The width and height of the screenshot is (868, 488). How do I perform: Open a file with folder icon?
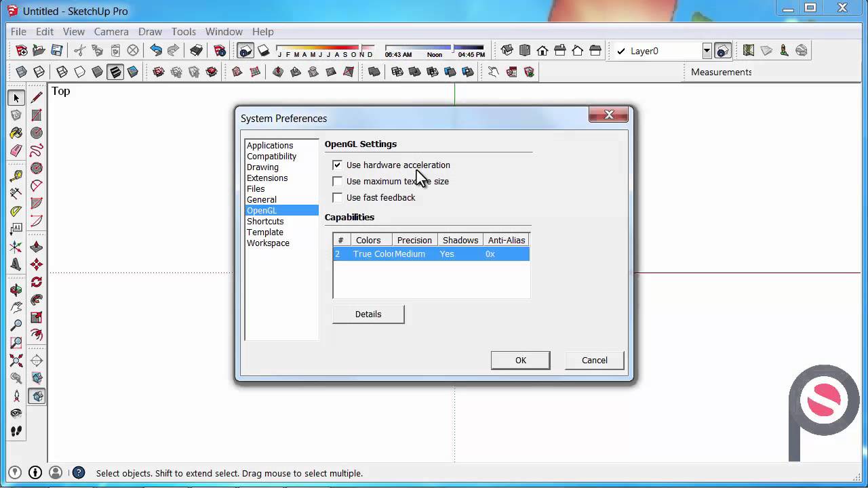tap(39, 51)
